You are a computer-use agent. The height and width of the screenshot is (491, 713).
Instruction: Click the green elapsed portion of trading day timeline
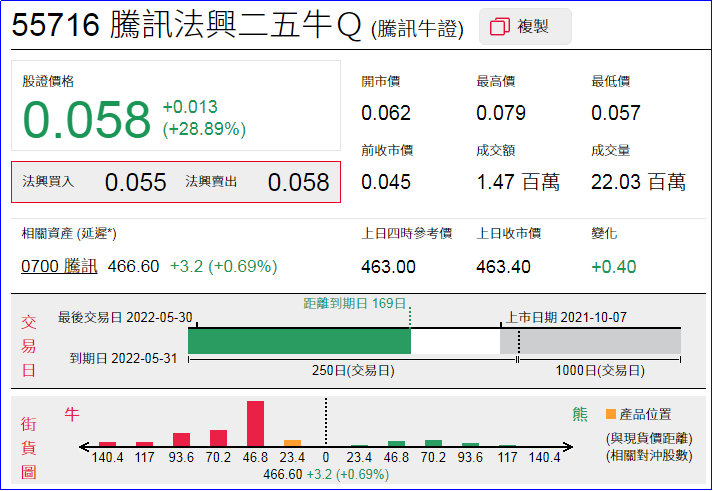tap(299, 341)
